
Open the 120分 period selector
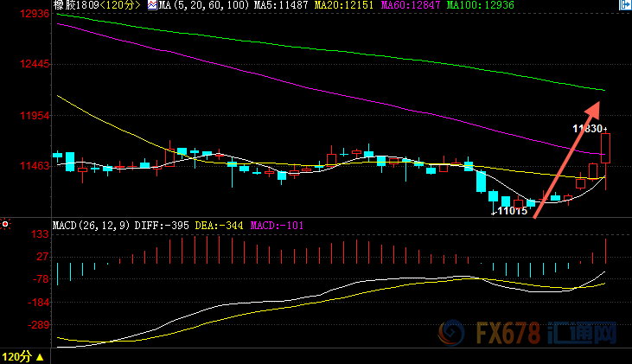click(22, 357)
